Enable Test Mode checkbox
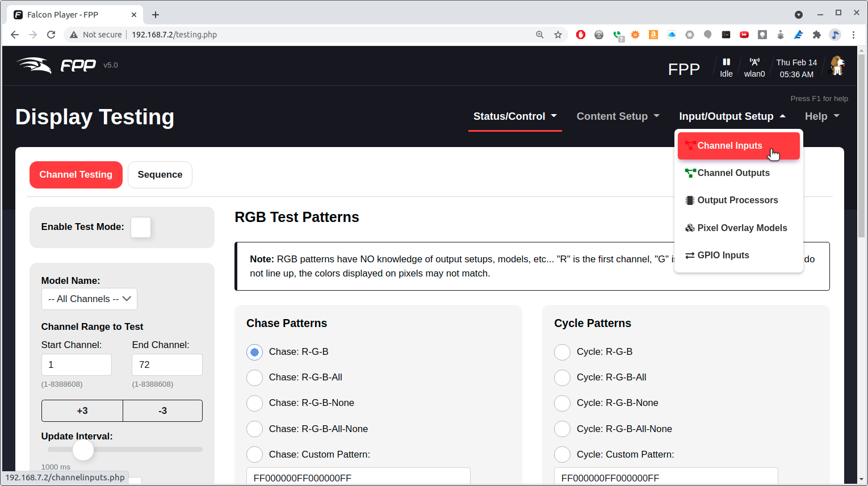The image size is (868, 486). click(x=141, y=227)
